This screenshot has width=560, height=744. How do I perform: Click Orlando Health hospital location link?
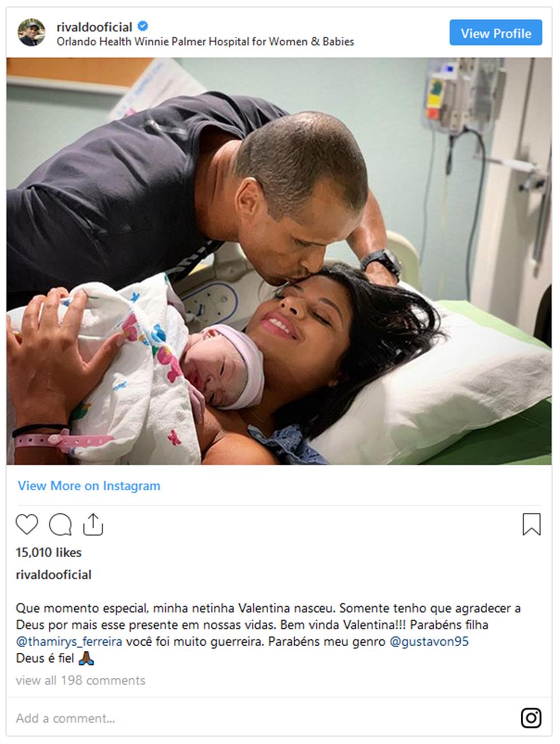[x=205, y=42]
